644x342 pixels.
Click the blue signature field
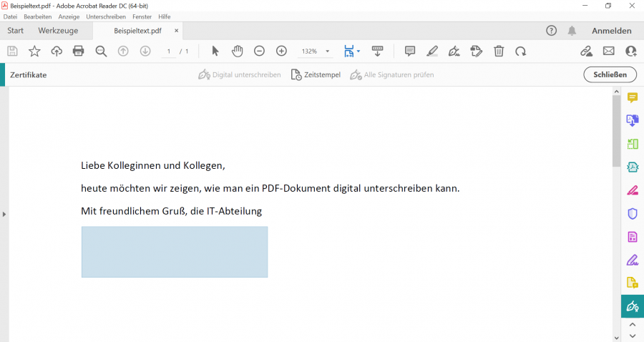click(175, 252)
